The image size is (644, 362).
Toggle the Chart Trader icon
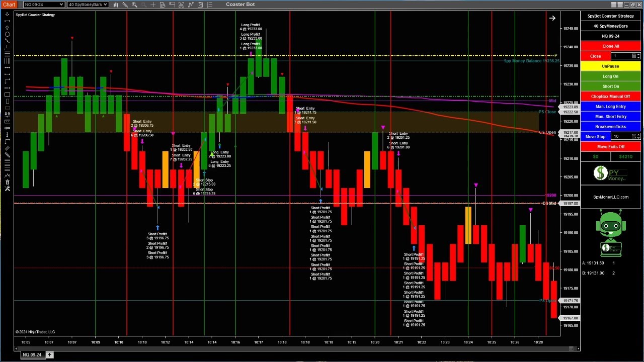[172, 5]
